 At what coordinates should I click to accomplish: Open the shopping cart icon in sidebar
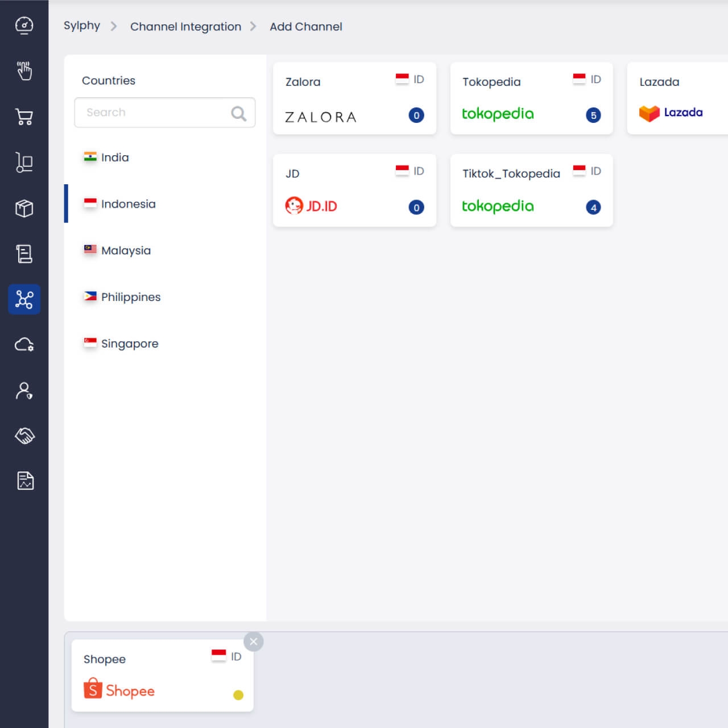[24, 117]
